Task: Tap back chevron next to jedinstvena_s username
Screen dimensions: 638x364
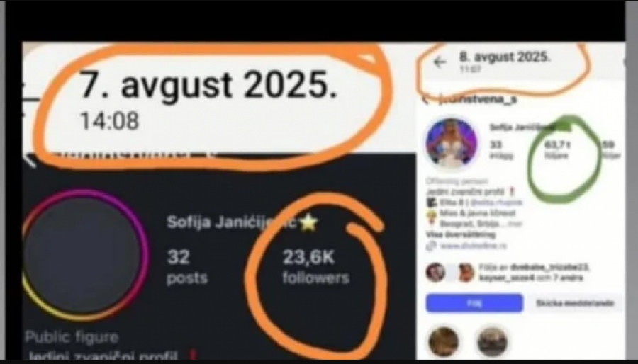Action: click(427, 99)
